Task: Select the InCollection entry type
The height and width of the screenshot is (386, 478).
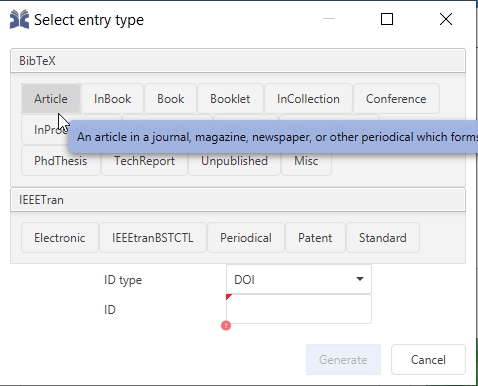Action: [308, 99]
